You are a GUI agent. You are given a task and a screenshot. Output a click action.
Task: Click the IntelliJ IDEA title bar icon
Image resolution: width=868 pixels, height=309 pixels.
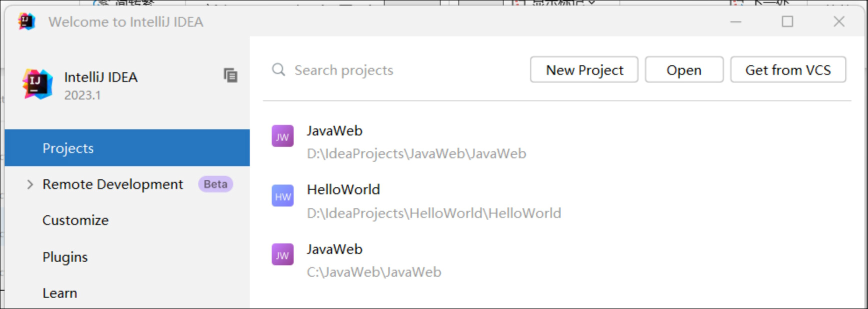click(x=26, y=21)
